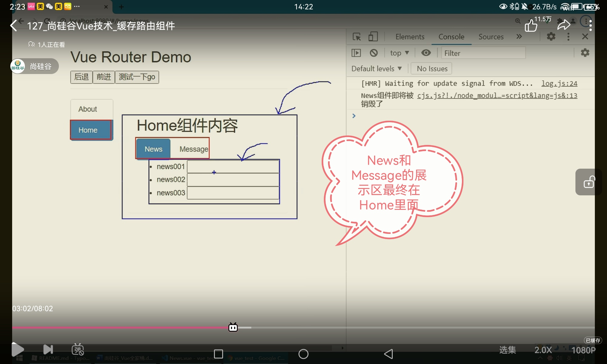
Task: Switch to the Elements tab
Action: click(410, 37)
